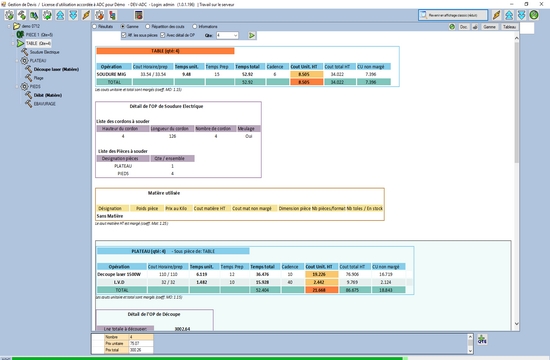The height and width of the screenshot is (360, 550).
Task: Click the Decoupe laser 1500W operation label
Action: [x=119, y=274]
